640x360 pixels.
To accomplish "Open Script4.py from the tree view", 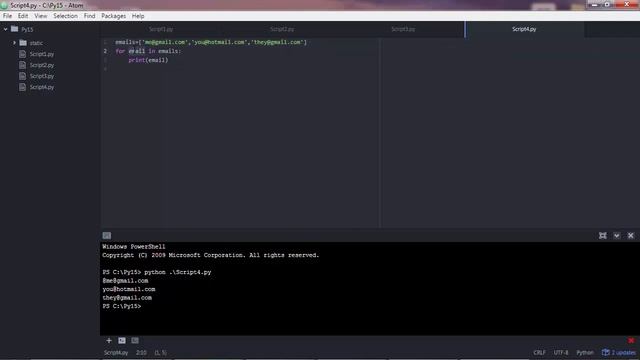I will 42,87.
